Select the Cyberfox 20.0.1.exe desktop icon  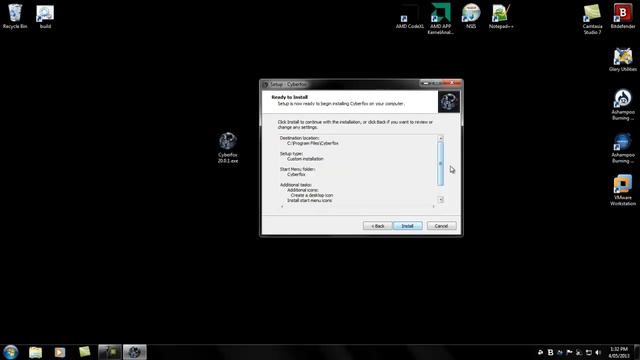point(227,148)
